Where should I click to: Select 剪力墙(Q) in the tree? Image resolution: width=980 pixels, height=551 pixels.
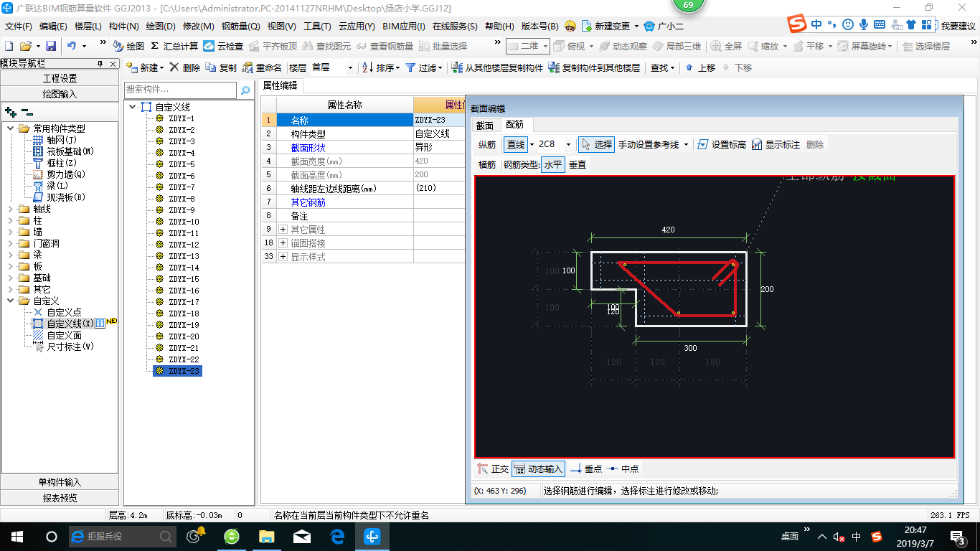pos(66,174)
